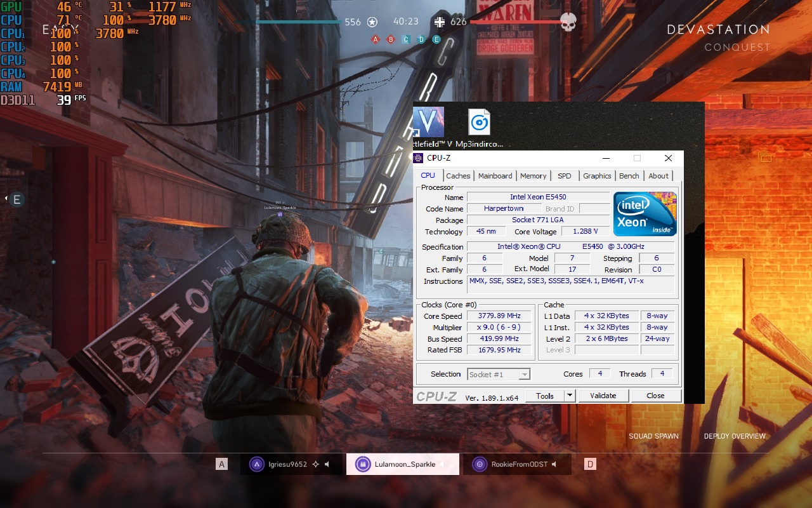
Task: Open the About tab in CPU-Z
Action: pyautogui.click(x=658, y=176)
